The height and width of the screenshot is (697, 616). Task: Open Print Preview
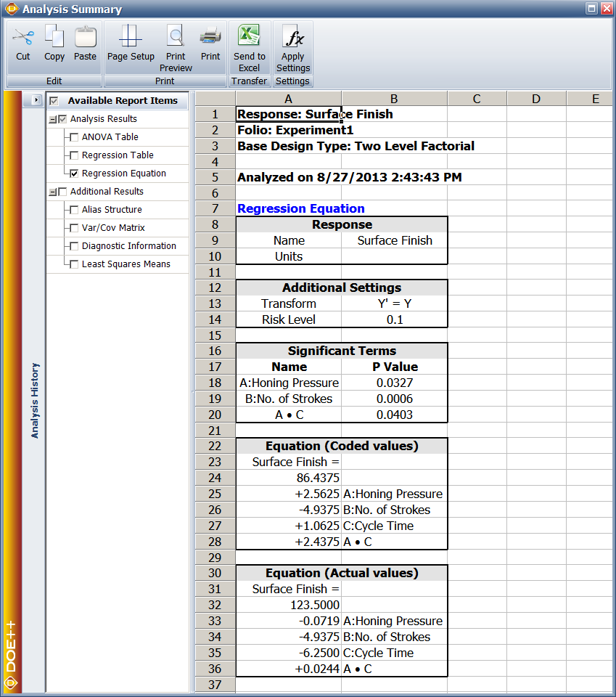click(x=176, y=49)
